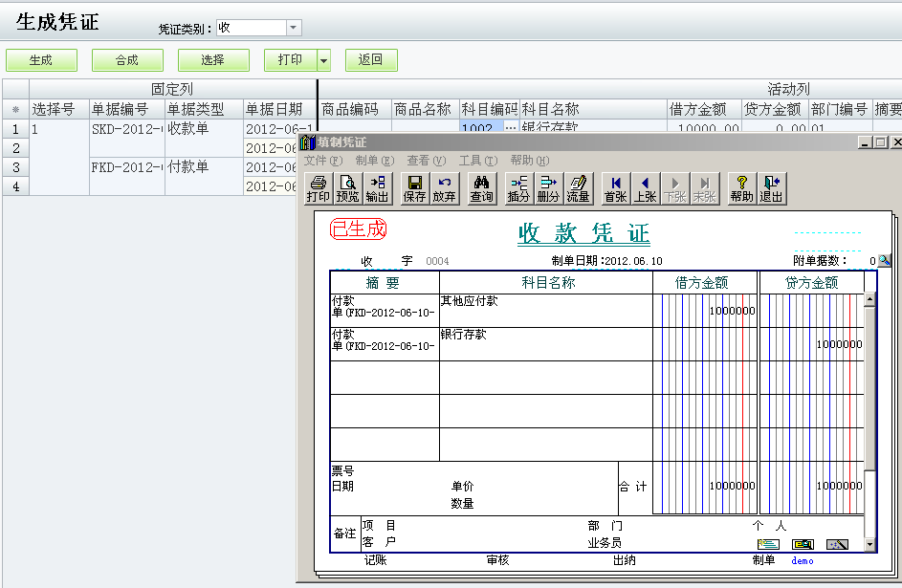Screen dimensions: 902x588
Task: Click the debit amount on 其他应付款 row
Action: click(x=732, y=311)
